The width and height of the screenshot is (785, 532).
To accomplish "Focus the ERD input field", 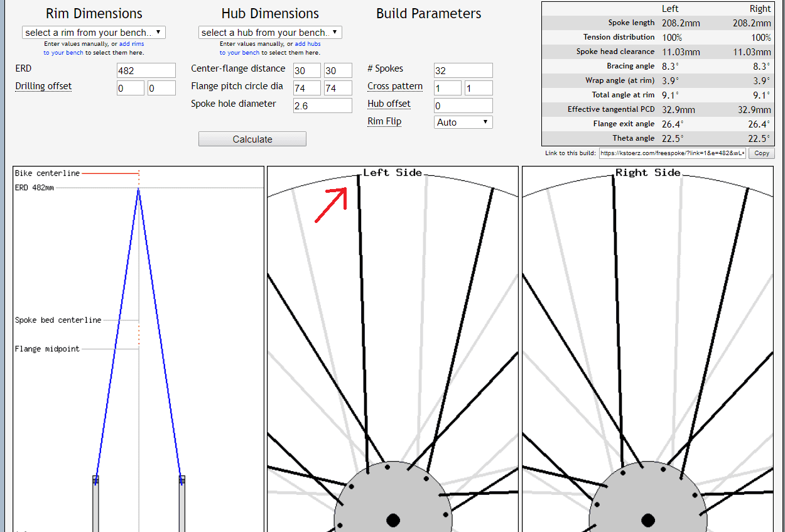I will [x=146, y=70].
